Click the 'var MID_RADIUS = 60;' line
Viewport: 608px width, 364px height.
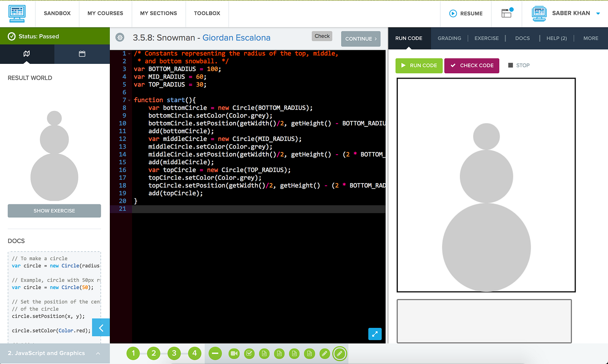tap(170, 77)
